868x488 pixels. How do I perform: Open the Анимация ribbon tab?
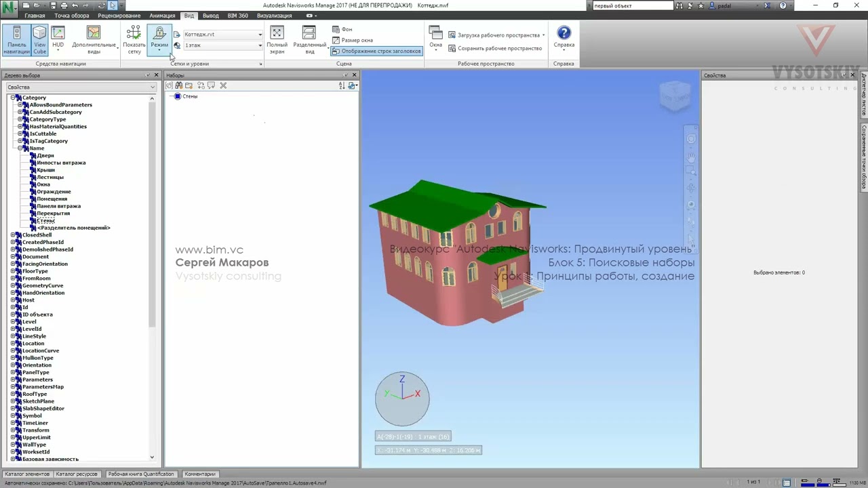tap(162, 16)
